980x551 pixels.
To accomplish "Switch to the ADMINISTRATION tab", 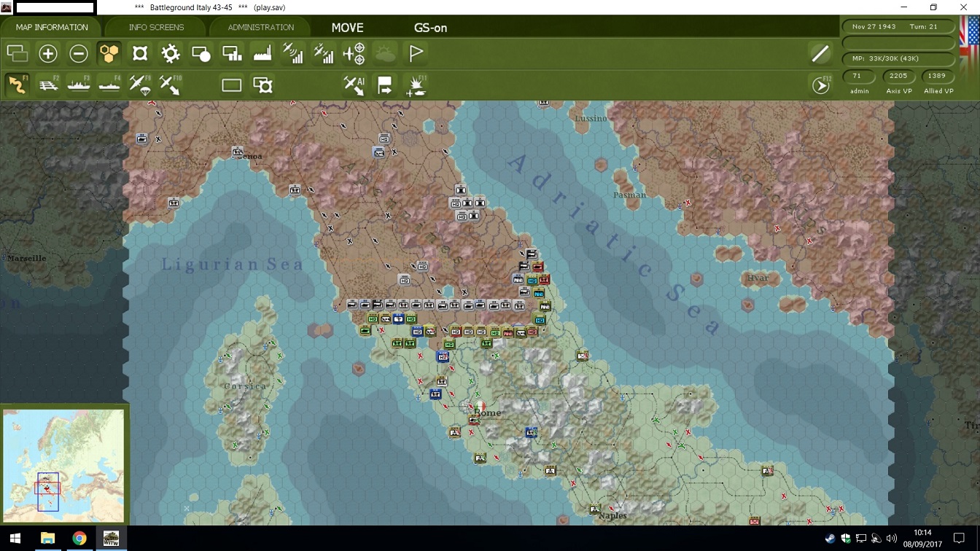I will click(260, 28).
